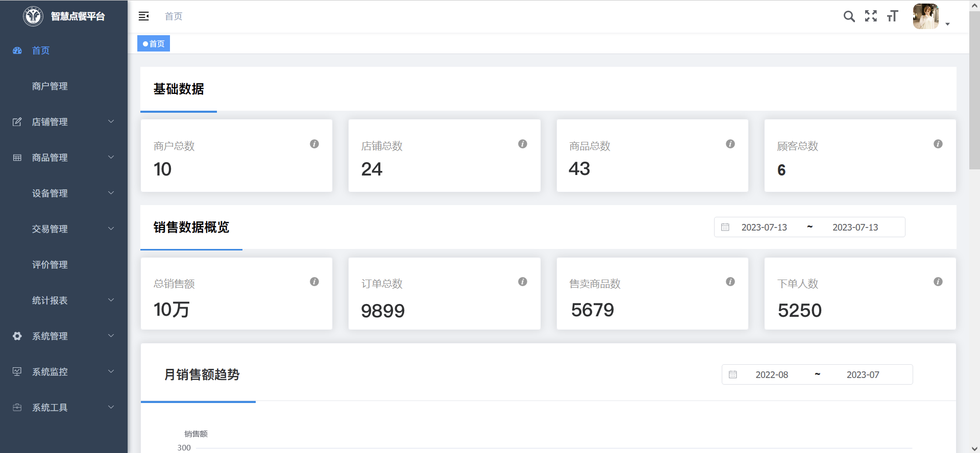
Task: Click info icon on 商品总数 card
Action: point(730,144)
